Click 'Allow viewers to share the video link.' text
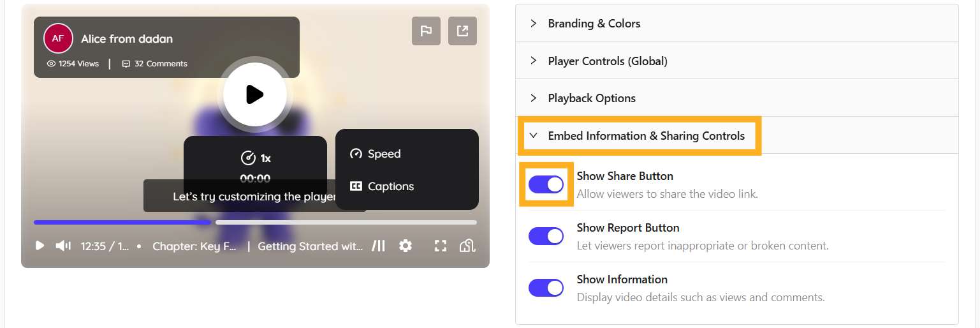 [x=668, y=194]
